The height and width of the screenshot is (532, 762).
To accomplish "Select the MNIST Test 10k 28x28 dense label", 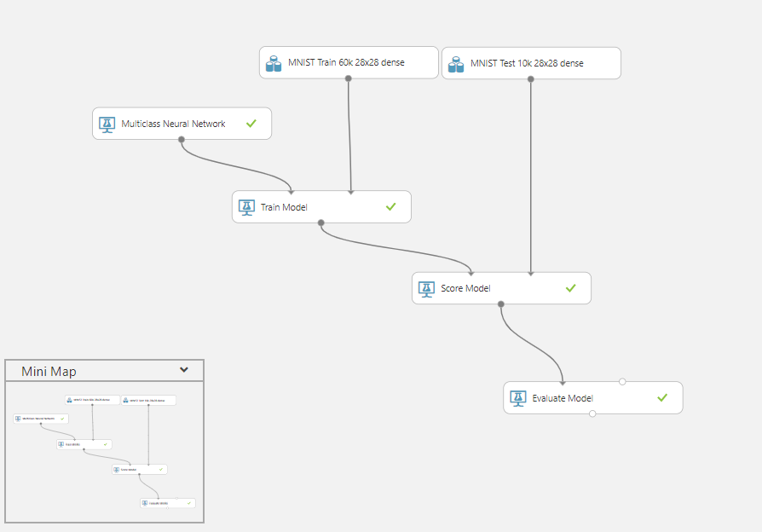I will (x=527, y=63).
